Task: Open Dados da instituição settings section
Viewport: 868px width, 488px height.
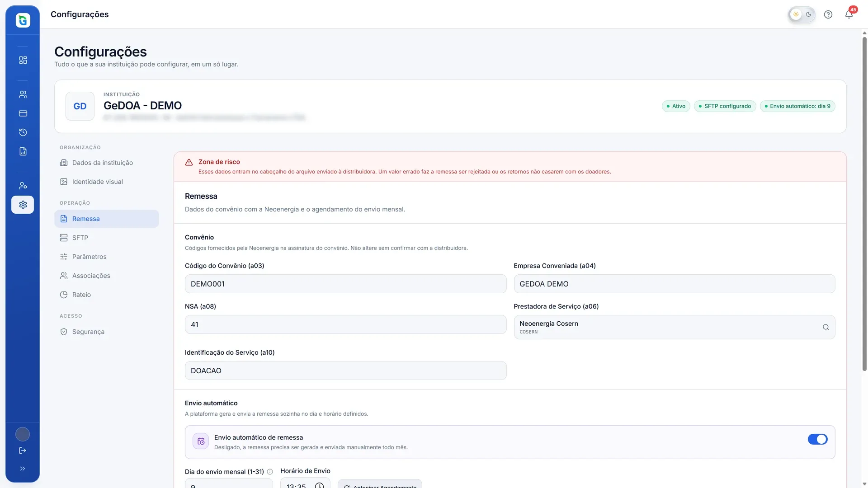Action: 107,163
